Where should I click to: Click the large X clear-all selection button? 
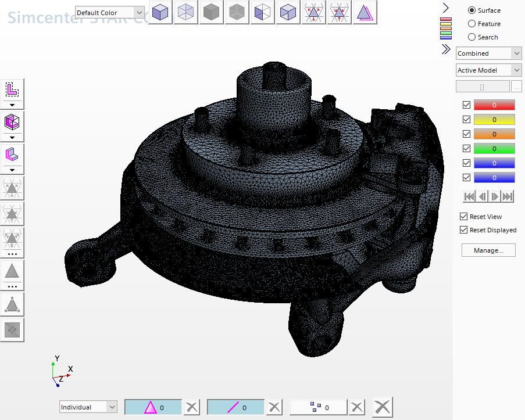[383, 407]
